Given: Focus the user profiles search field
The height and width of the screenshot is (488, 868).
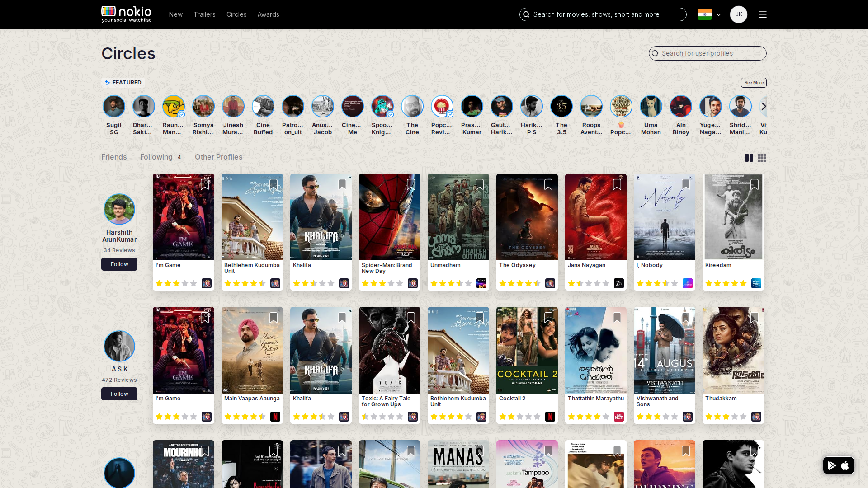Looking at the screenshot, I should point(708,53).
